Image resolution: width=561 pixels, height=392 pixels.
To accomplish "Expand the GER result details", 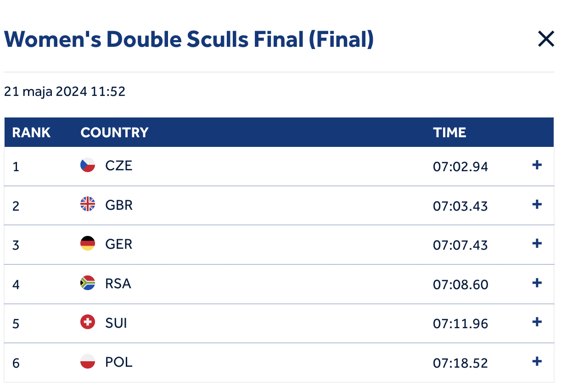I will pos(537,244).
